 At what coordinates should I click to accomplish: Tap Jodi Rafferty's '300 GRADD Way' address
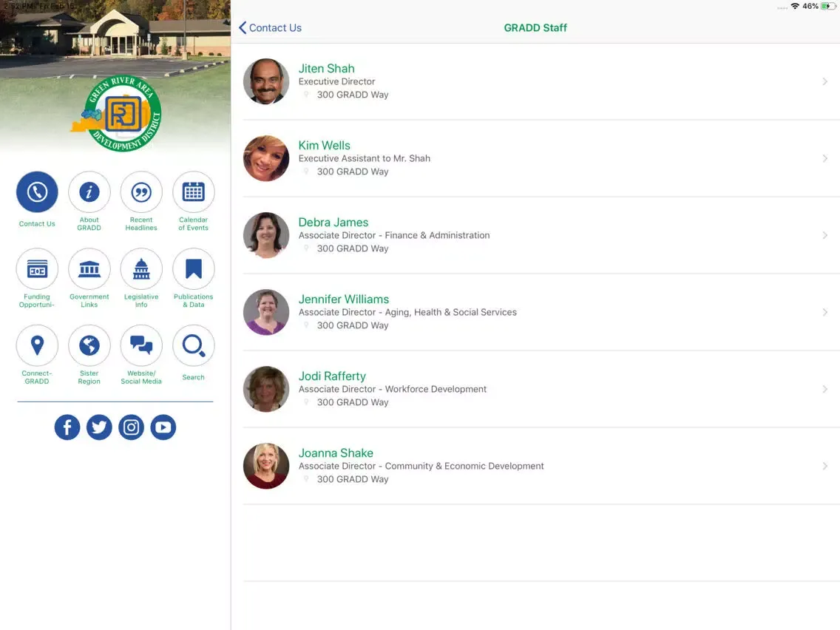click(x=353, y=402)
